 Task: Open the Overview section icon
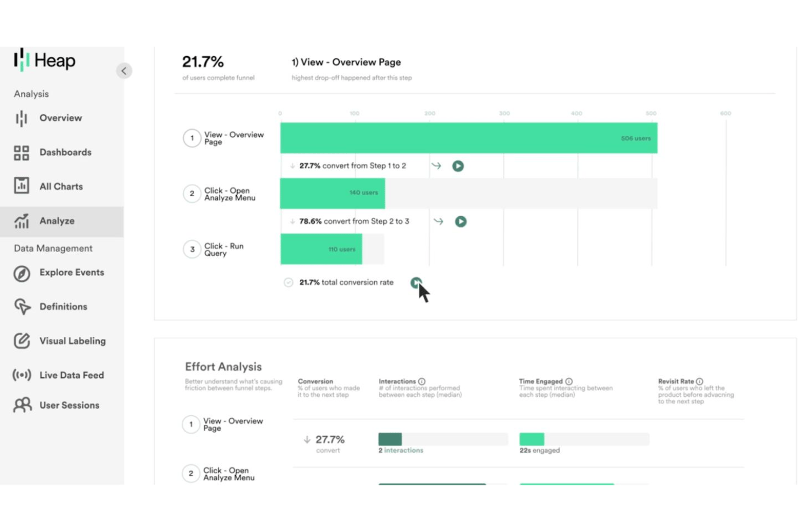[x=21, y=119]
